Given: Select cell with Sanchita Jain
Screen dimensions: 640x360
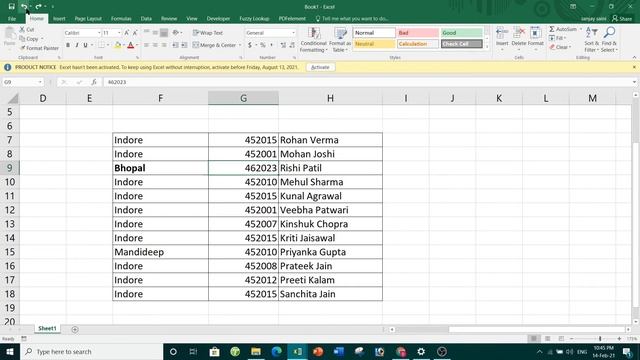Looking at the screenshot, I should (x=330, y=294).
